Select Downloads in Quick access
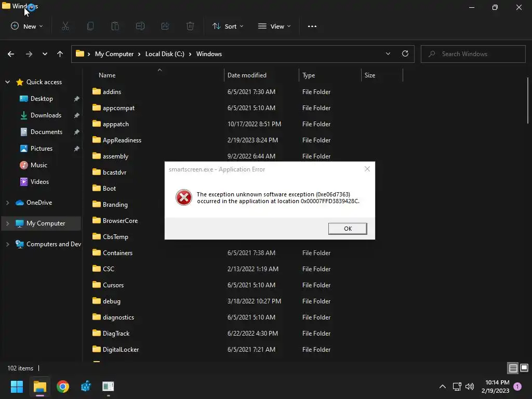The width and height of the screenshot is (532, 399). tap(46, 115)
